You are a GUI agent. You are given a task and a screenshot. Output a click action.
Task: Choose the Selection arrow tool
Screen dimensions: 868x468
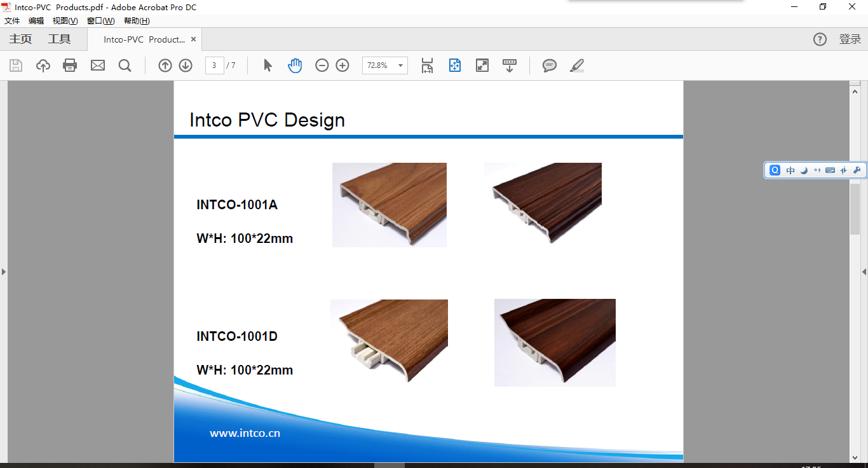pos(268,65)
